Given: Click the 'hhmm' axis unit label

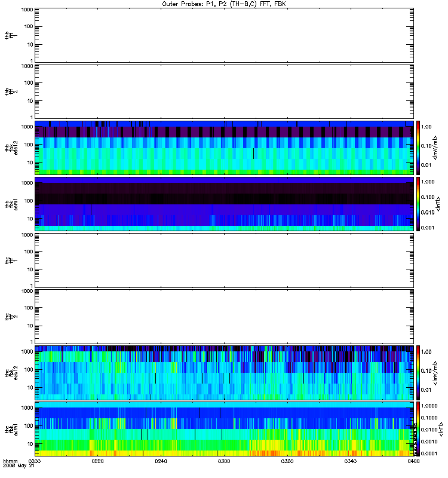Looking at the screenshot, I should [10, 461].
